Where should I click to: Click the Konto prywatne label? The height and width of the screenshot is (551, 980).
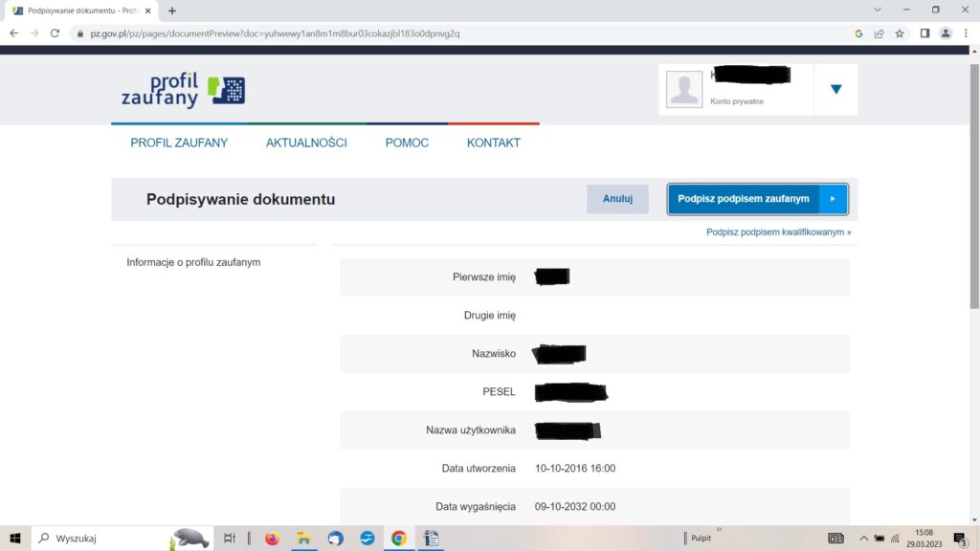(x=737, y=101)
